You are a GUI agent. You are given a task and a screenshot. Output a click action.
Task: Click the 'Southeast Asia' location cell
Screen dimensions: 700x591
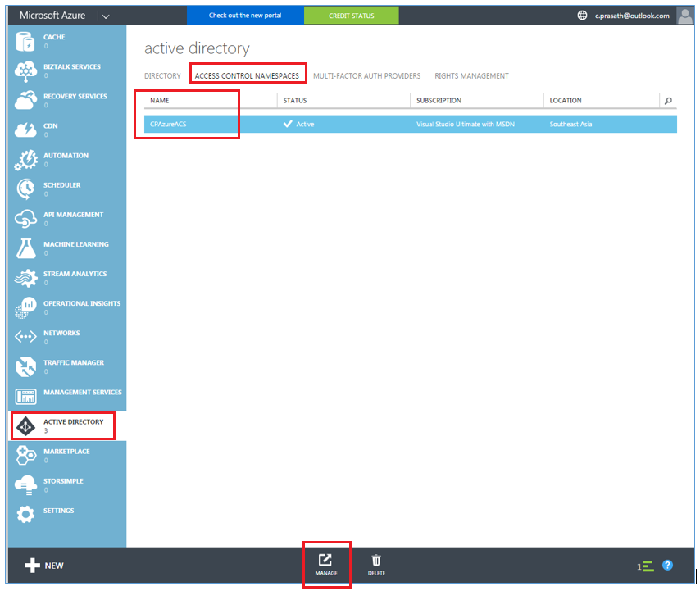570,124
